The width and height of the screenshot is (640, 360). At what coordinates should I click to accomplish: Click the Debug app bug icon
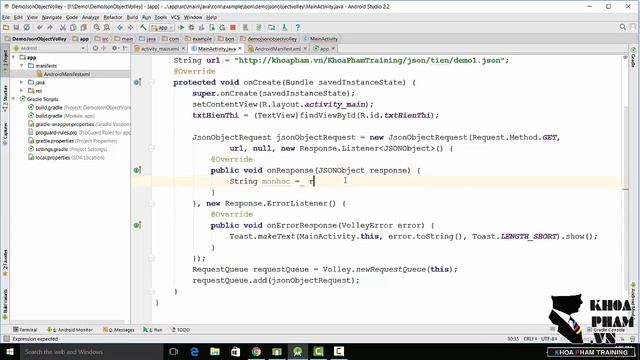(191, 27)
